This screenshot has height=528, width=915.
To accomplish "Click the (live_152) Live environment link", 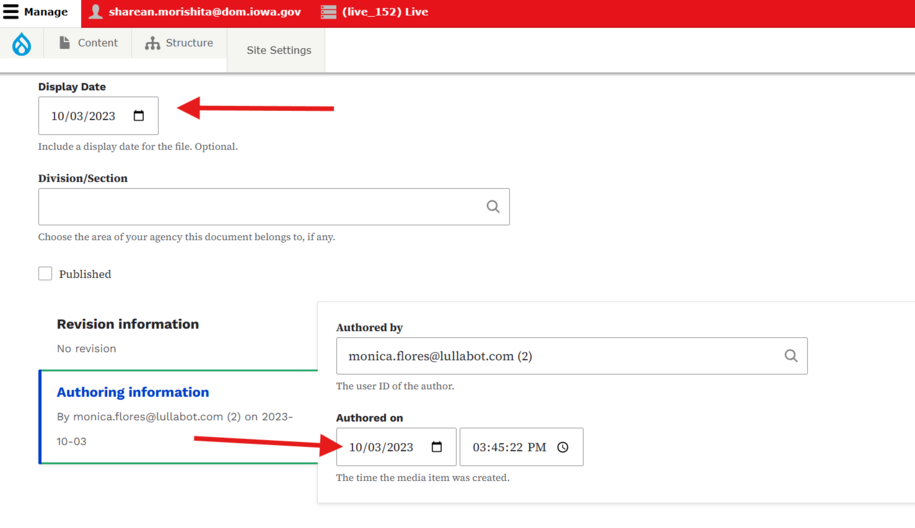I will tap(385, 12).
